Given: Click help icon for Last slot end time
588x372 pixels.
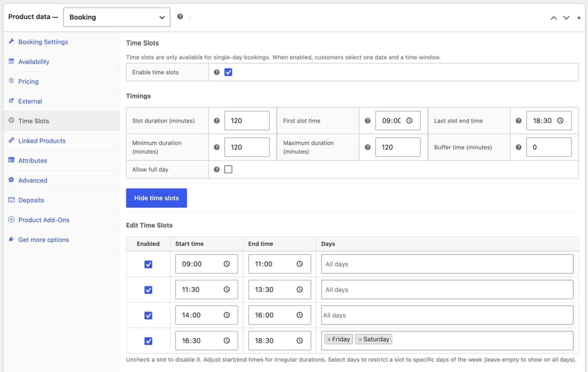Looking at the screenshot, I should point(518,121).
